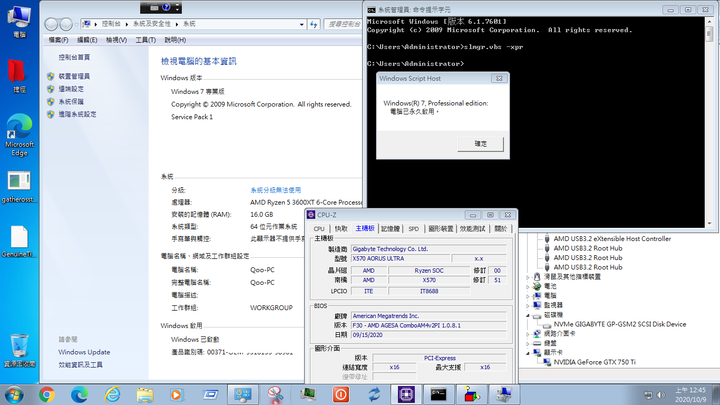Switch to Command Prompt taskbar button
Image resolution: width=720 pixels, height=405 pixels.
point(439,394)
